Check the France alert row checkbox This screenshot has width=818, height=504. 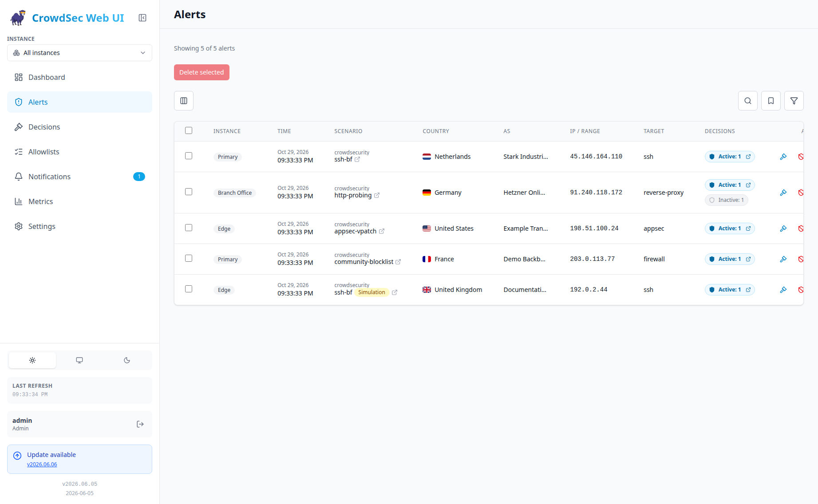point(189,258)
